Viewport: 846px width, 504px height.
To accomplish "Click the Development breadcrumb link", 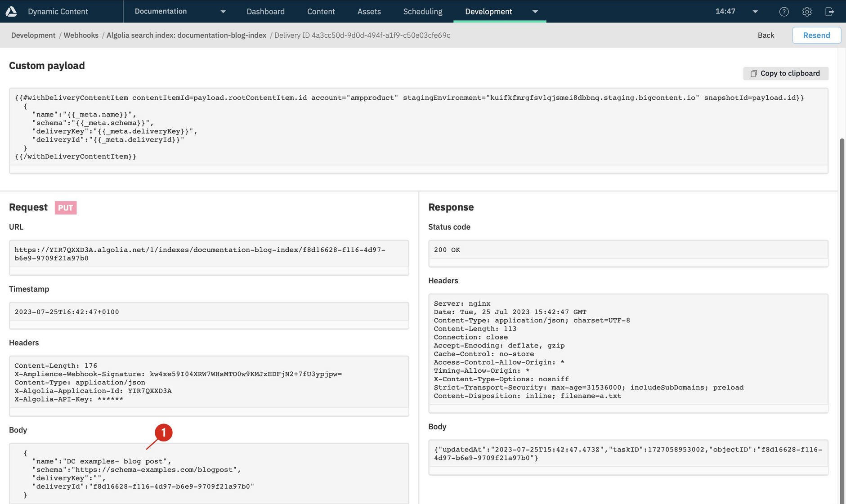I will pyautogui.click(x=33, y=35).
